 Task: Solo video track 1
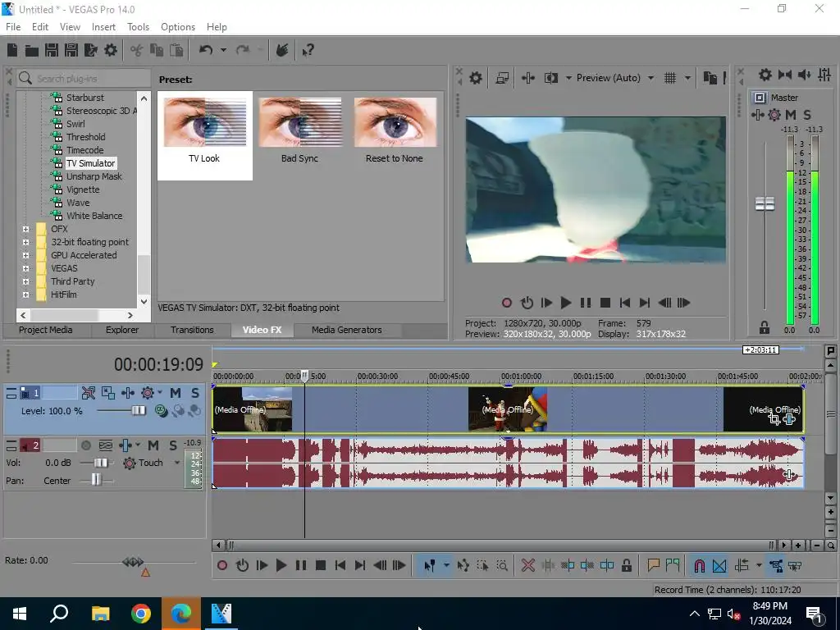[x=195, y=393]
